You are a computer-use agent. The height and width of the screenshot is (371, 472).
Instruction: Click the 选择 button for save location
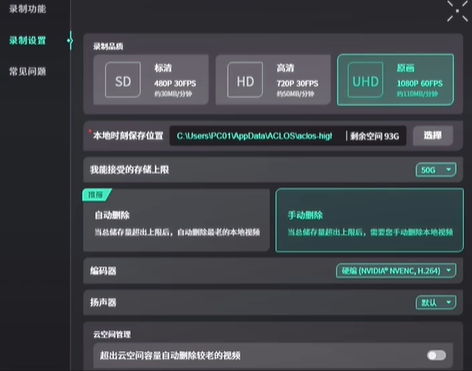(x=433, y=135)
